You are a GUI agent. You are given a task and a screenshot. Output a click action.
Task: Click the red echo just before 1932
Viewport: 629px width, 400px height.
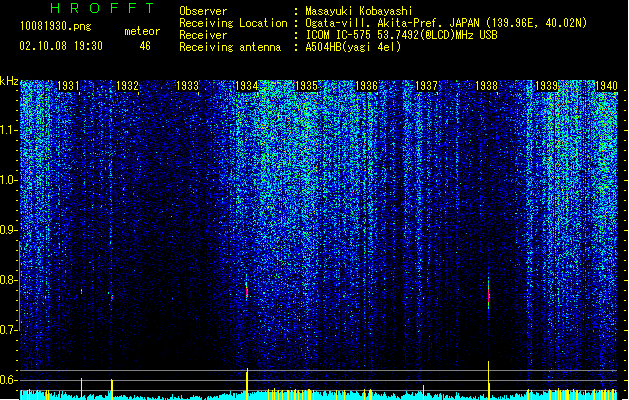coord(112,297)
